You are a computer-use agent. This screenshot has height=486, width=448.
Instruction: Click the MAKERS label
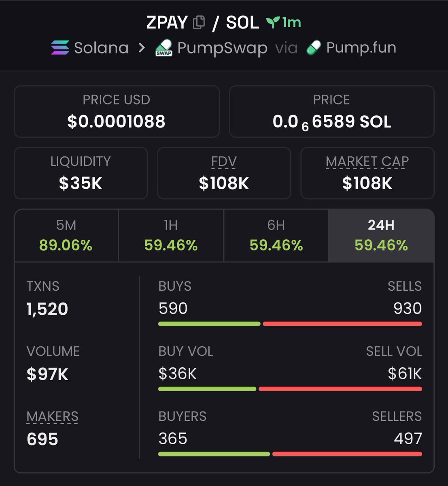pyautogui.click(x=52, y=416)
